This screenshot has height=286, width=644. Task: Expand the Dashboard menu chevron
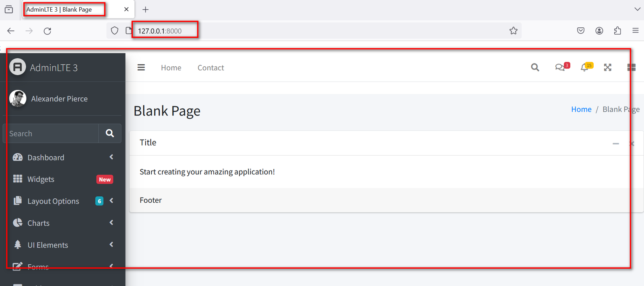(111, 157)
